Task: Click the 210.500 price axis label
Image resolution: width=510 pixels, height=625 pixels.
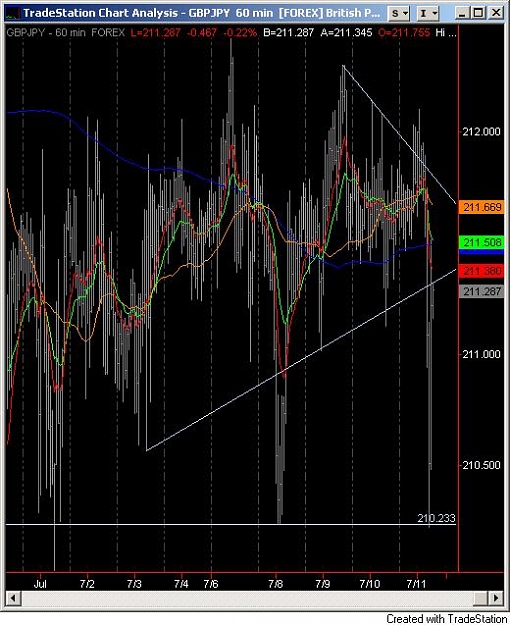Action: (481, 465)
